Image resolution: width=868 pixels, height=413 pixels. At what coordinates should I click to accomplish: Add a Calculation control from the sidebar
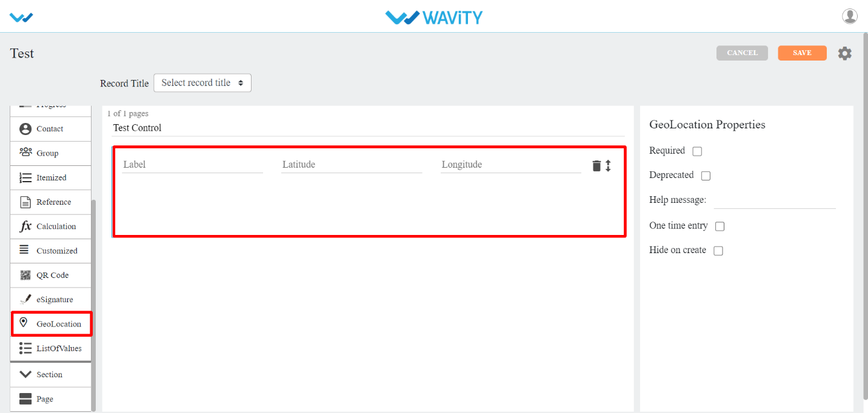(50, 226)
